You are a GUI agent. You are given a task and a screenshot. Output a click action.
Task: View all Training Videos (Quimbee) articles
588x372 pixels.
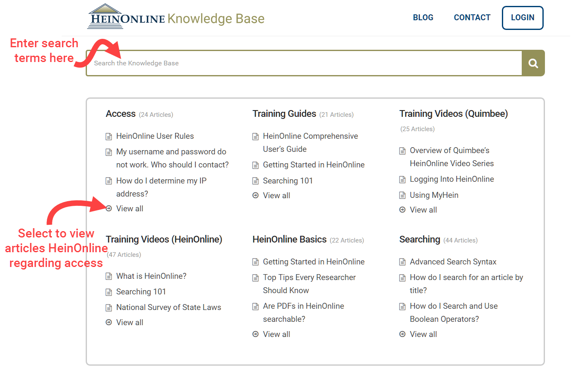(x=423, y=210)
